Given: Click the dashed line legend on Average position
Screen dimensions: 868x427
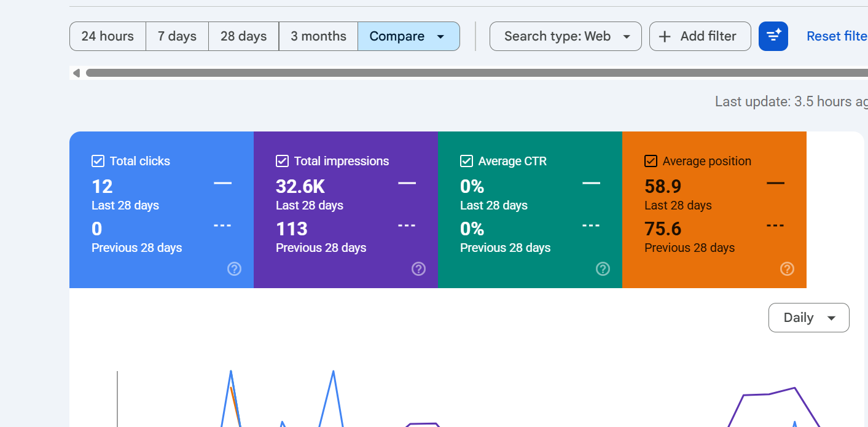Looking at the screenshot, I should click(775, 225).
